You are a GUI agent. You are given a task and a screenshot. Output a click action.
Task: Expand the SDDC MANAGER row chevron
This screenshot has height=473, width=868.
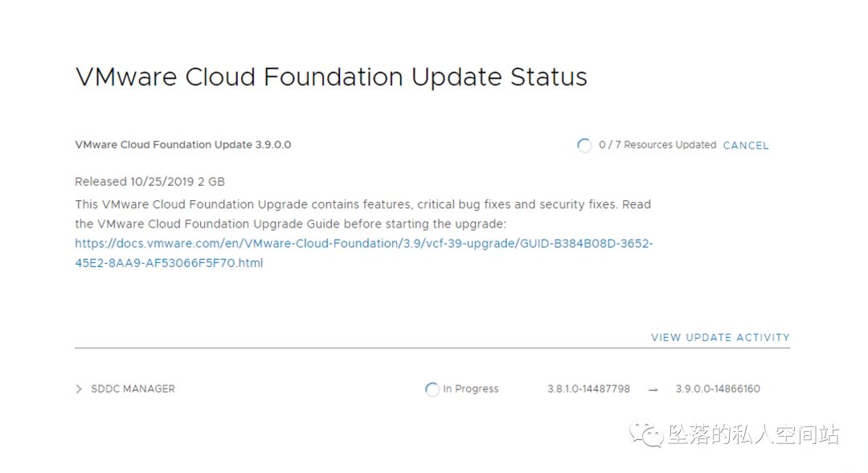tap(79, 389)
